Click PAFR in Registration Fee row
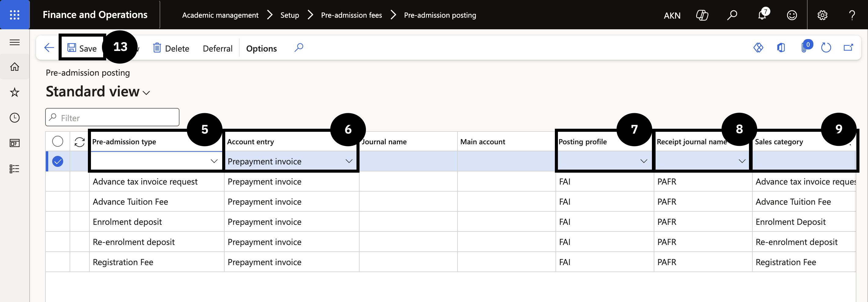This screenshot has height=302, width=868. pos(667,262)
